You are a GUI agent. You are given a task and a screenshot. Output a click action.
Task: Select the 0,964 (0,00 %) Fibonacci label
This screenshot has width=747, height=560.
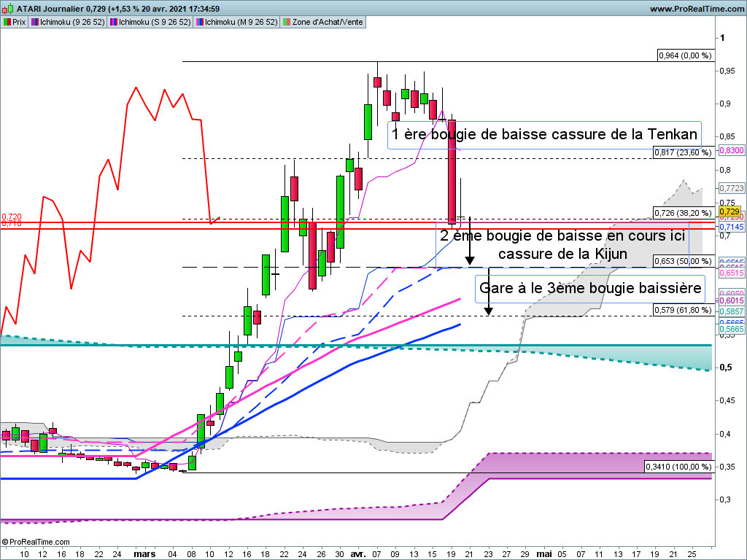(x=686, y=55)
